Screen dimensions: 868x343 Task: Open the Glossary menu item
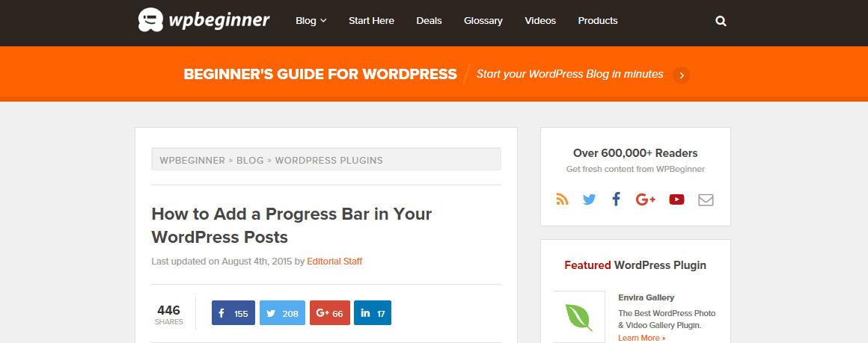coord(483,21)
